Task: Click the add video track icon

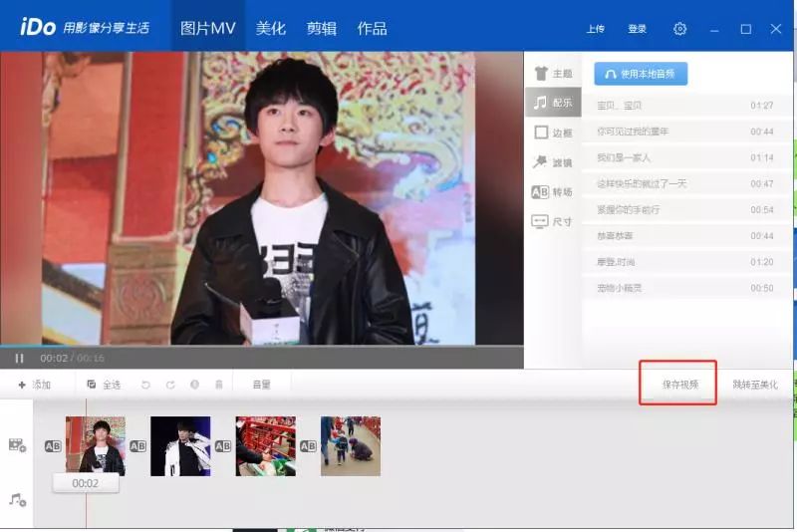Action: point(17,445)
